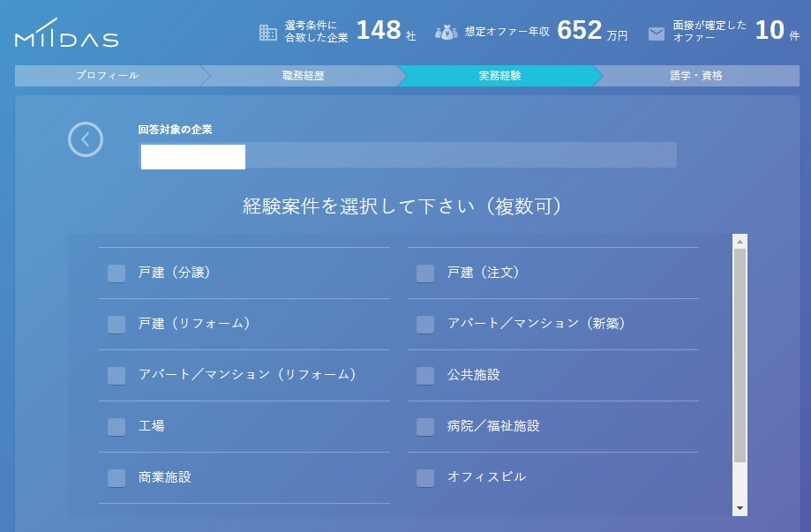Image resolution: width=811 pixels, height=532 pixels.
Task: Click the money bag icon for 想定オファー年収
Action: (447, 33)
